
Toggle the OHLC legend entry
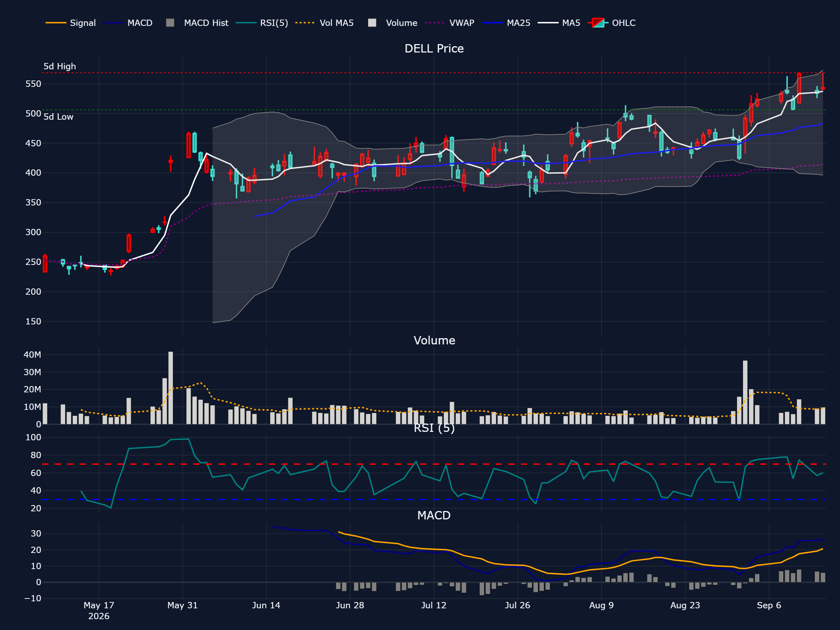(612, 23)
